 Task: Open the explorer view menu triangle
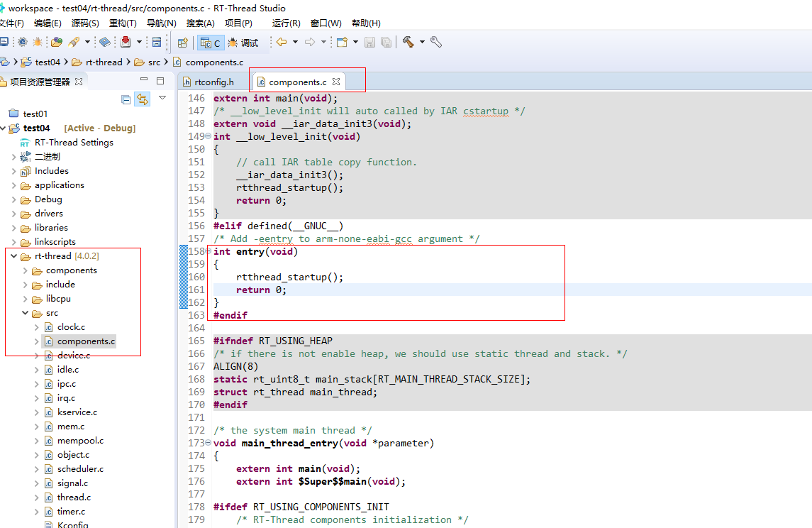coord(162,97)
